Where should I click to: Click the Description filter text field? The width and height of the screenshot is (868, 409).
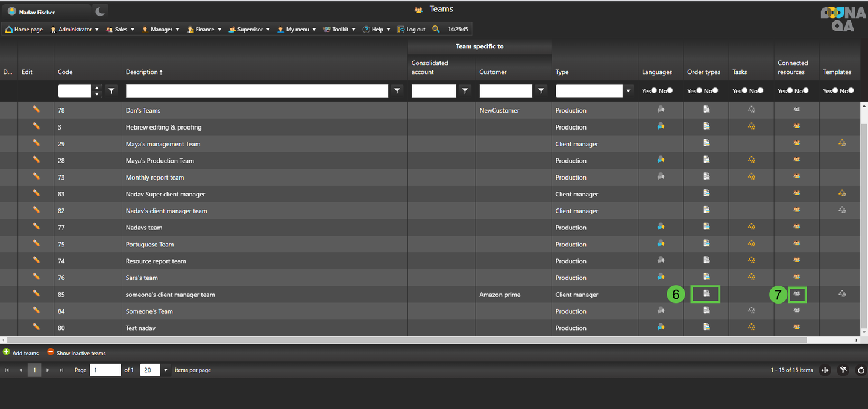point(257,91)
